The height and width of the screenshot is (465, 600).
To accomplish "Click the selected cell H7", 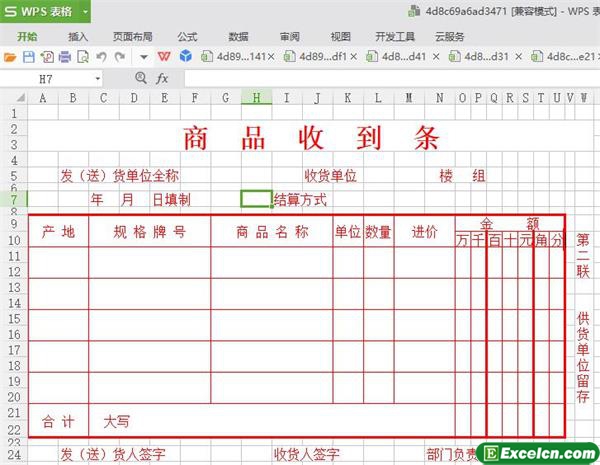I will tap(256, 199).
